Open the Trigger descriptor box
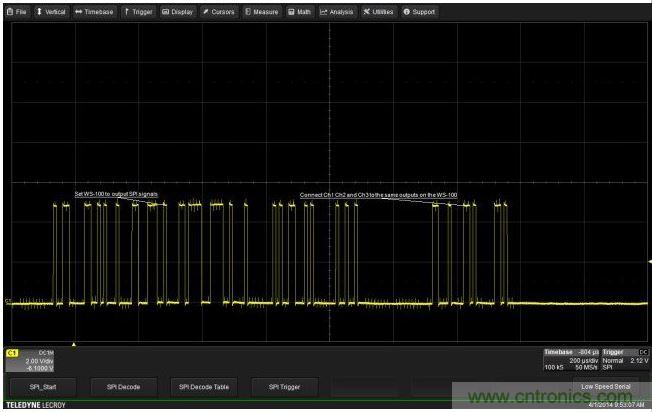This screenshot has height=412, width=652. point(626,360)
